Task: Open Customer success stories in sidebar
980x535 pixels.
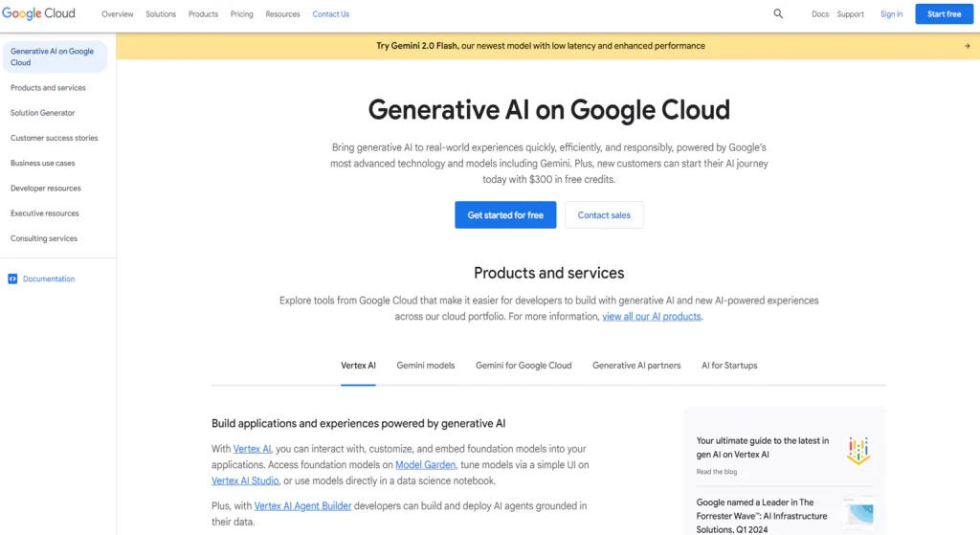Action: 55,138
